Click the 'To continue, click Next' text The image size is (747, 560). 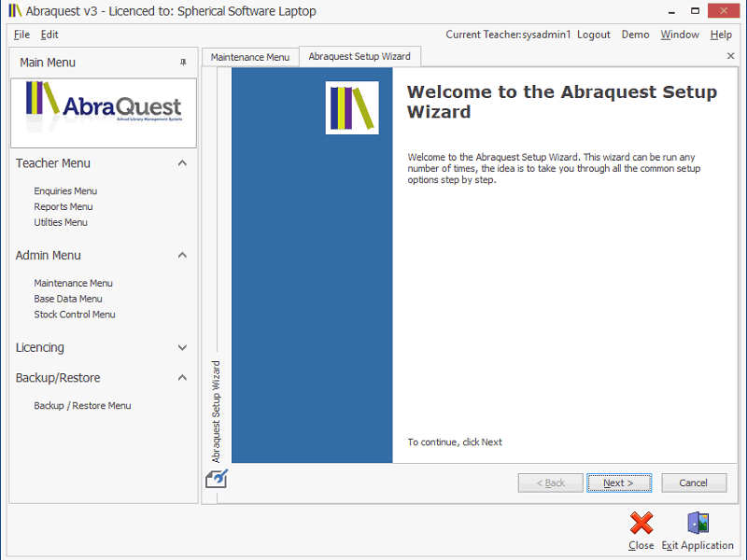455,442
